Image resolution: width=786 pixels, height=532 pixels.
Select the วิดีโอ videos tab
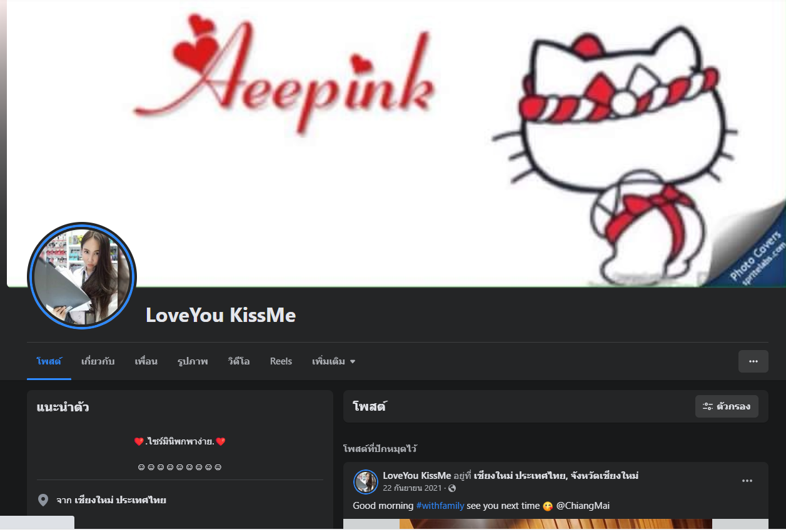[x=239, y=361]
